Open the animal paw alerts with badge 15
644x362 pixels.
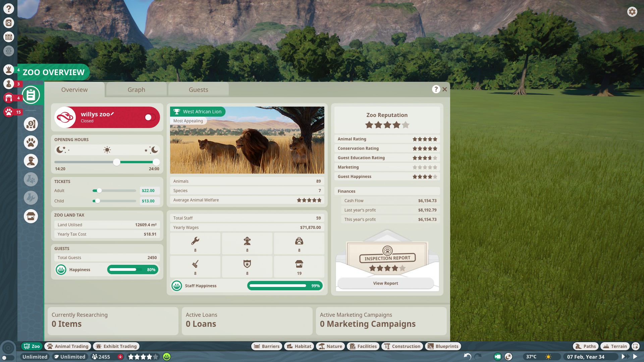[9, 112]
